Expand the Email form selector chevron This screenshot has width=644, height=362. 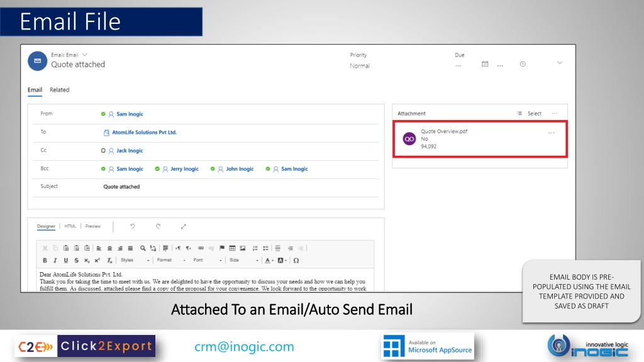pos(85,55)
